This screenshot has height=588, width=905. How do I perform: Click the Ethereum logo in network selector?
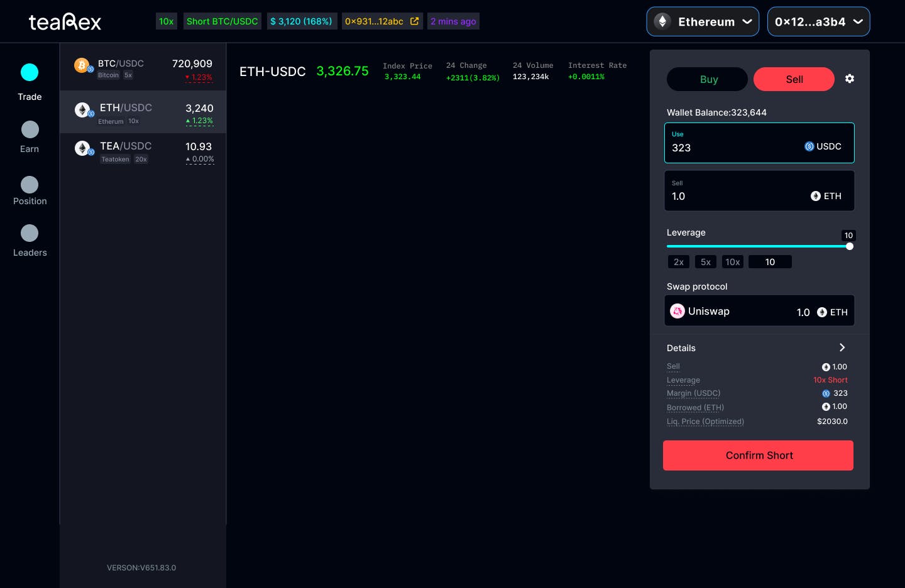click(x=662, y=21)
